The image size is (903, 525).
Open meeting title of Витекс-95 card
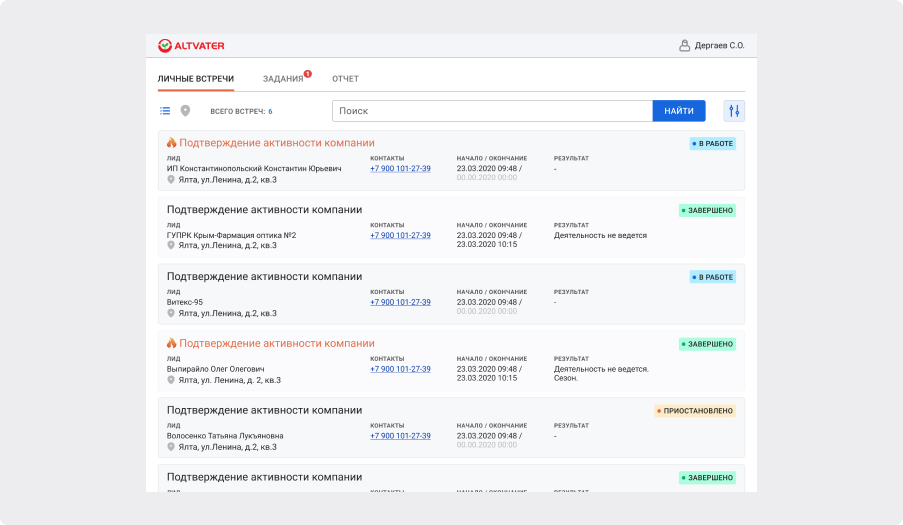[264, 276]
